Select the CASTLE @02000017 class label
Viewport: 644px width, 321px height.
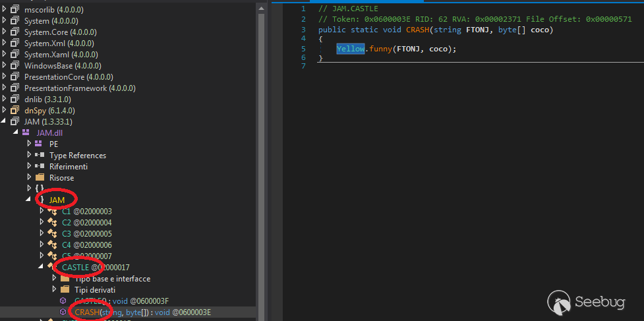[96, 268]
